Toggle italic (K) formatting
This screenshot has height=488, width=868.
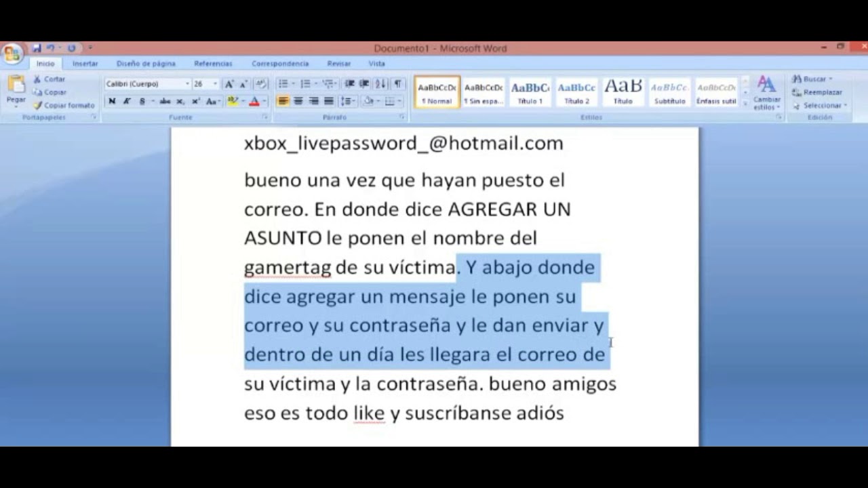pos(127,101)
